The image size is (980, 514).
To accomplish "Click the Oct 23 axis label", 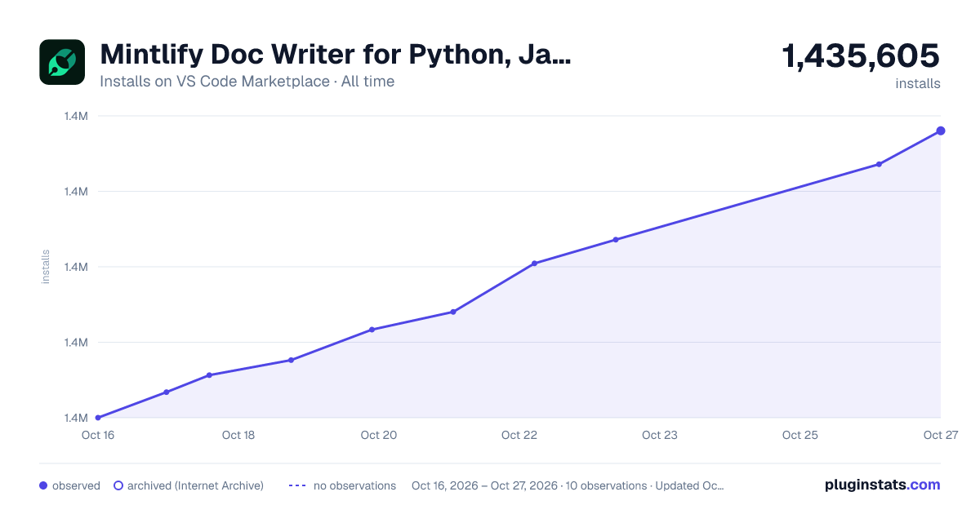I will coord(660,435).
